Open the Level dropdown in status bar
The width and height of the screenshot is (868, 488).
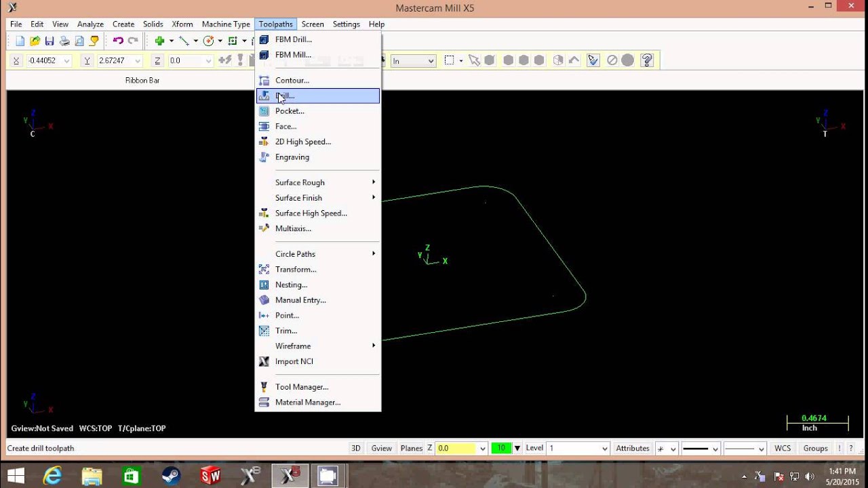(x=605, y=449)
